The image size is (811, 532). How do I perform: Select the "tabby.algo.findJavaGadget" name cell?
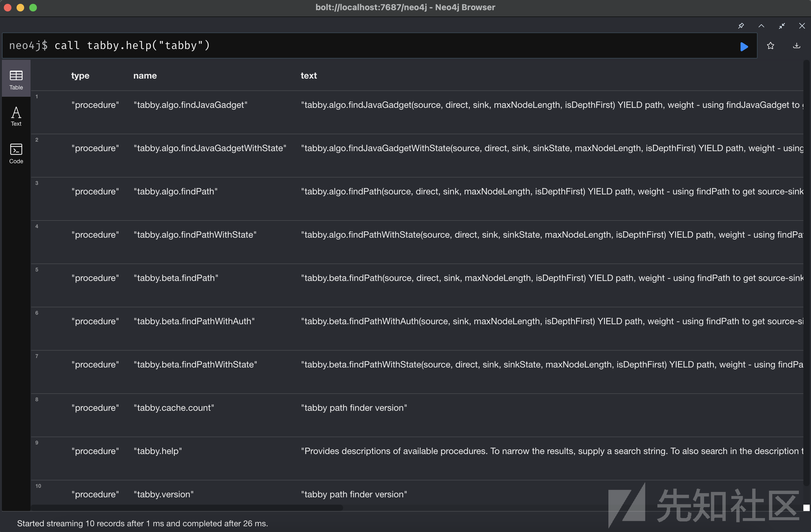pyautogui.click(x=190, y=105)
